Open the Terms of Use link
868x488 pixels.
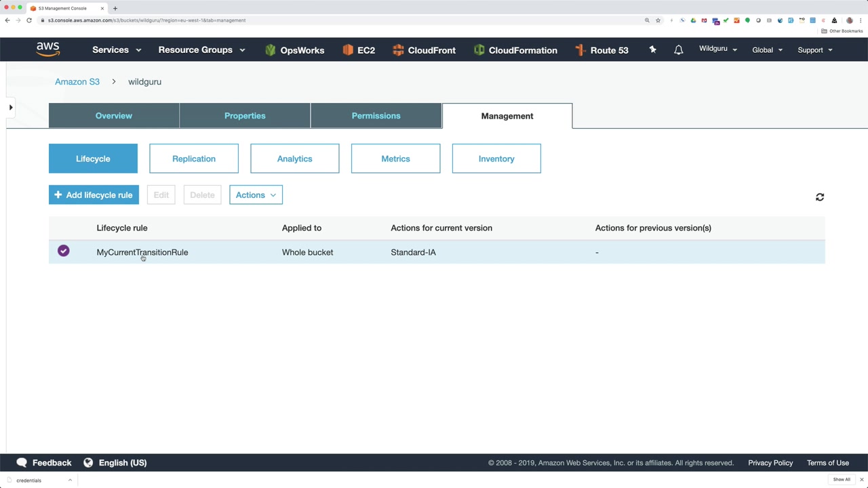click(x=828, y=463)
